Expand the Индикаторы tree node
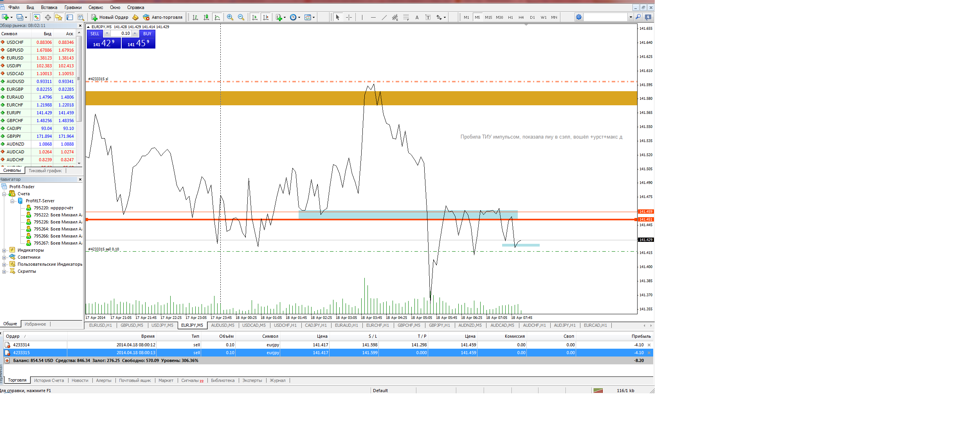Image resolution: width=980 pixels, height=425 pixels. (x=4, y=250)
